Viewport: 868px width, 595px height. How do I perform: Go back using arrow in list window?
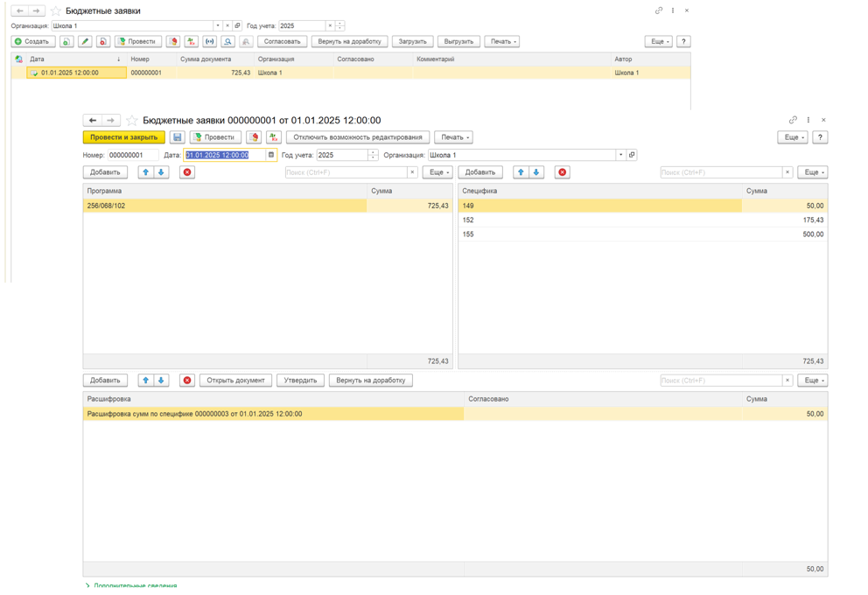pyautogui.click(x=20, y=10)
